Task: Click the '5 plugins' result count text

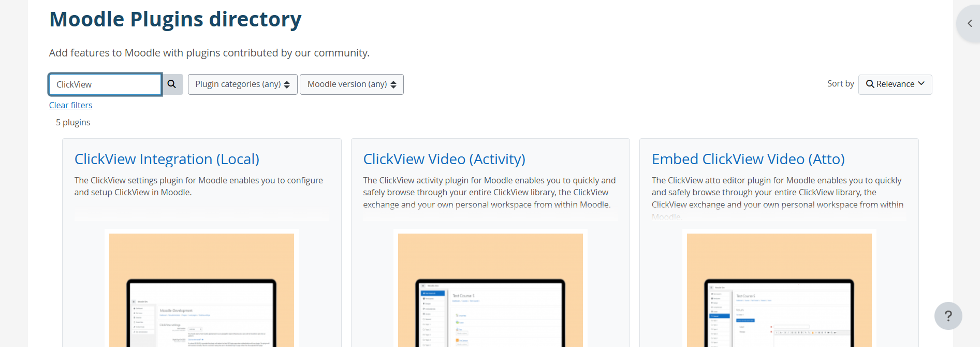Action: click(73, 122)
